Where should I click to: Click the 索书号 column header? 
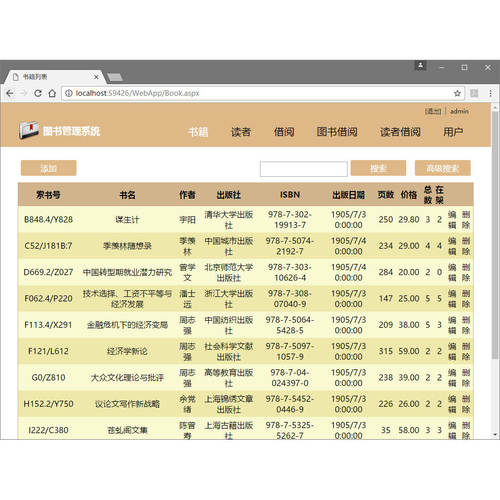coord(48,195)
